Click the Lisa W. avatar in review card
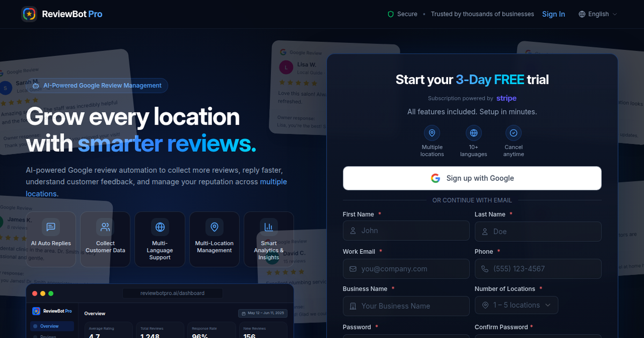This screenshot has height=338, width=644. (x=286, y=67)
